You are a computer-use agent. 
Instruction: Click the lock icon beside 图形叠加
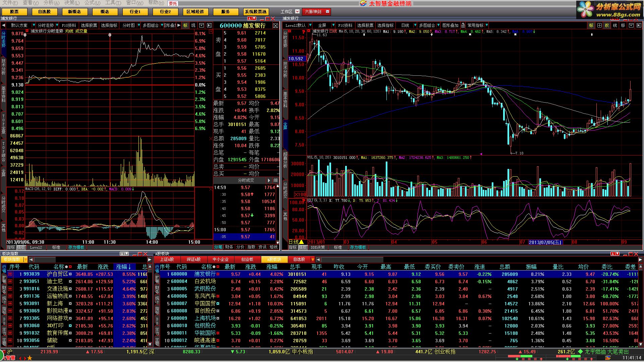click(463, 25)
